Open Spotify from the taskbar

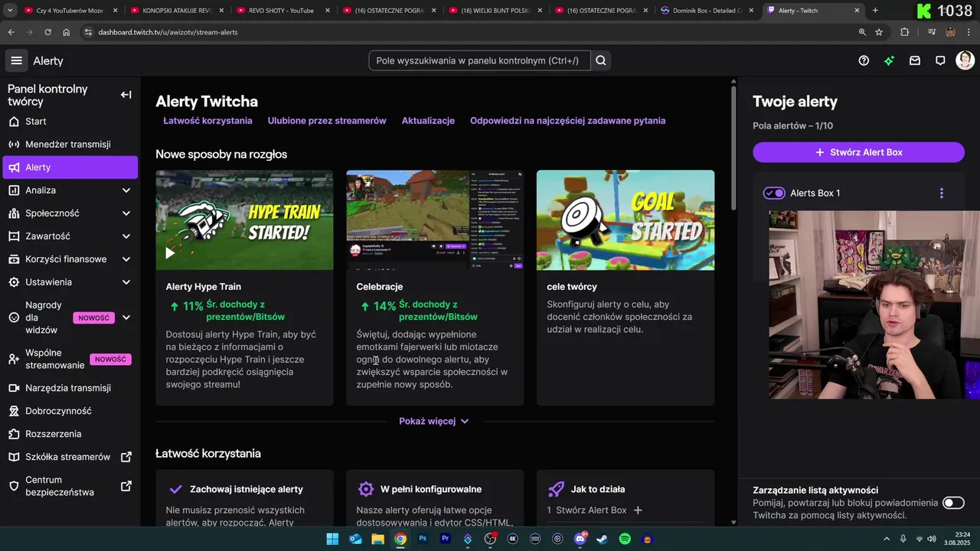click(x=625, y=539)
